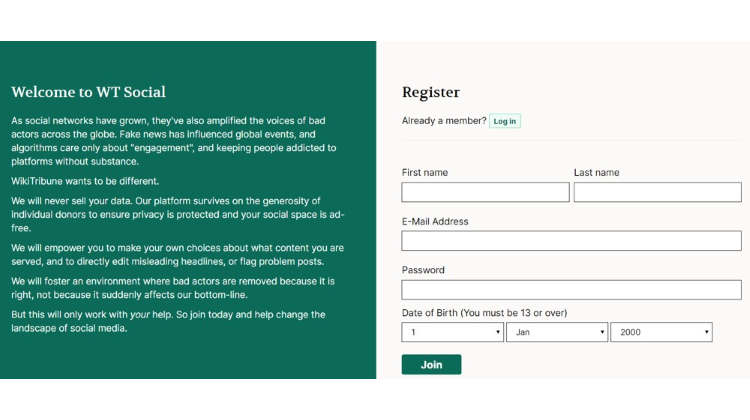Click the Welcome to WT Social heading

coord(88,92)
